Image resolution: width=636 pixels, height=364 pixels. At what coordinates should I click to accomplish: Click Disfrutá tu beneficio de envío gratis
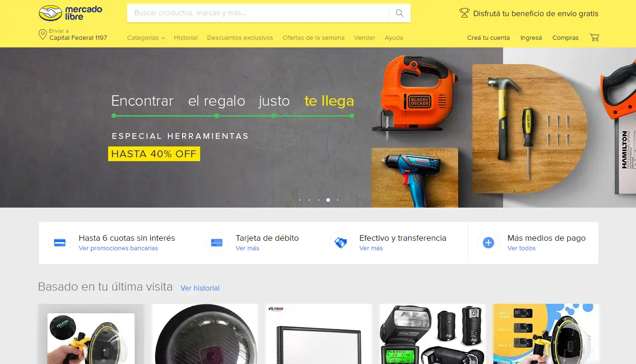535,14
